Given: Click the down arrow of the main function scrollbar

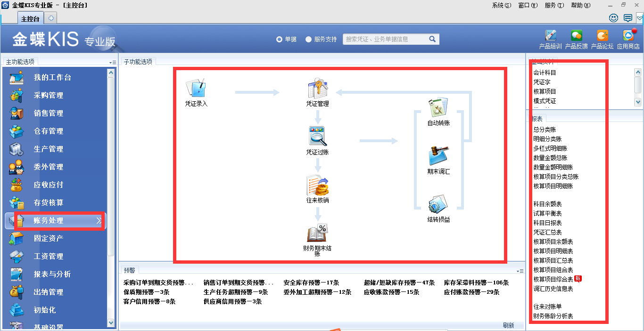Looking at the screenshot, I should [x=111, y=323].
